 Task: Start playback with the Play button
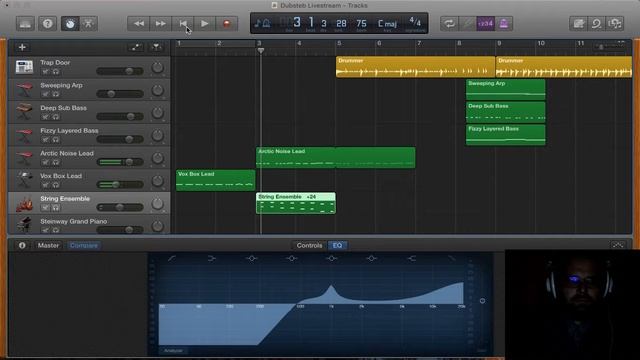point(205,24)
